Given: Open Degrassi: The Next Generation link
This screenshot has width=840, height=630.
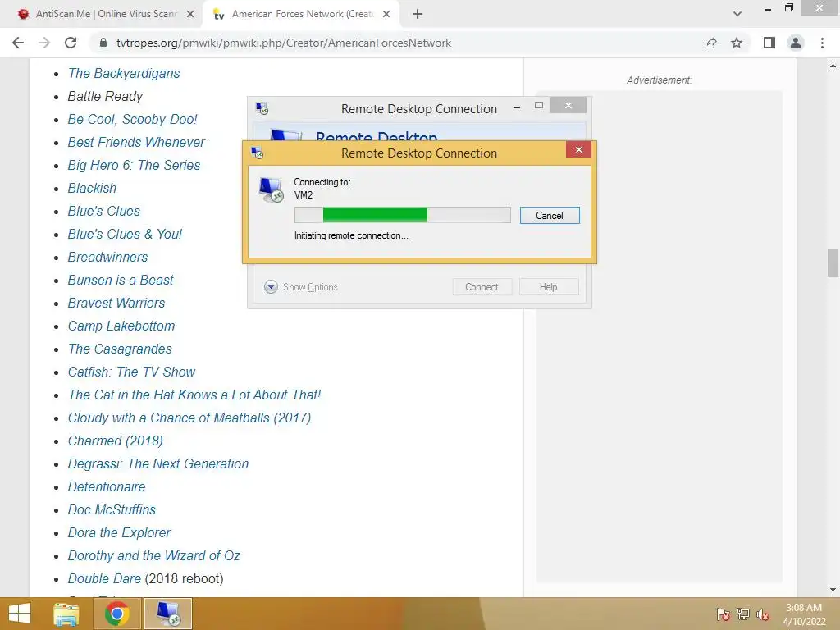Looking at the screenshot, I should [x=158, y=464].
